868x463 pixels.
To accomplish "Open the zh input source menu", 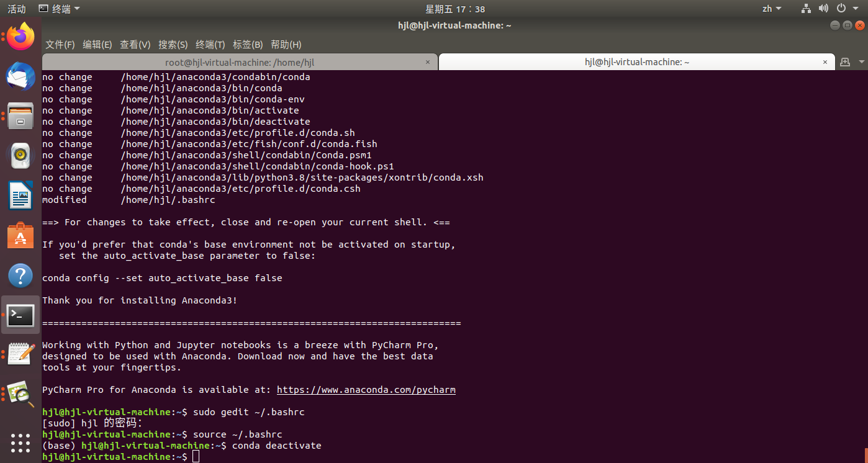I will click(x=772, y=9).
